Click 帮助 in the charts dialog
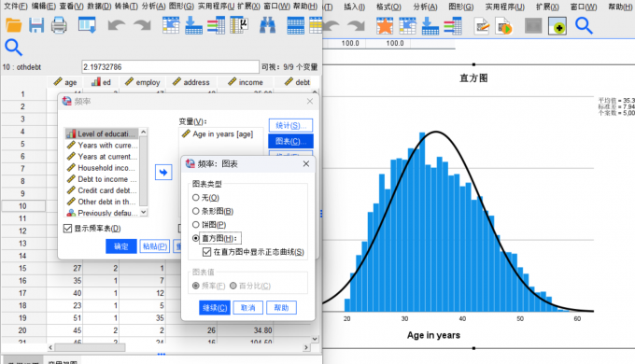Image resolution: width=635 pixels, height=364 pixels. [281, 308]
